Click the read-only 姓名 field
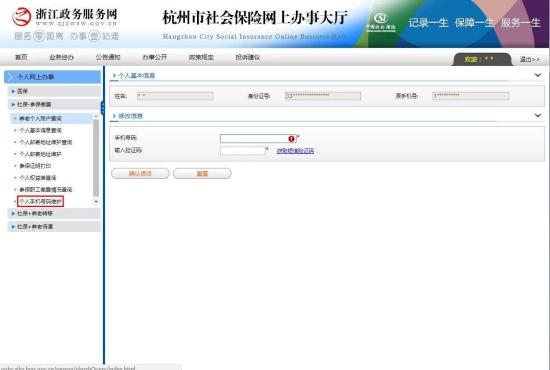550x370 pixels. click(175, 96)
